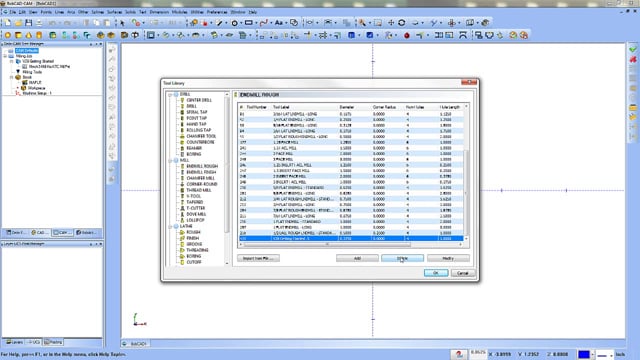This screenshot has width=640, height=360.
Task: Click the pencil sketch tool icon
Action: (x=219, y=23)
